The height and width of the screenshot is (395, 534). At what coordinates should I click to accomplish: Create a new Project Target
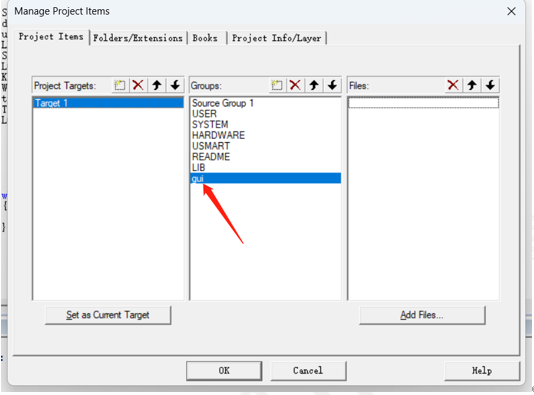click(120, 85)
